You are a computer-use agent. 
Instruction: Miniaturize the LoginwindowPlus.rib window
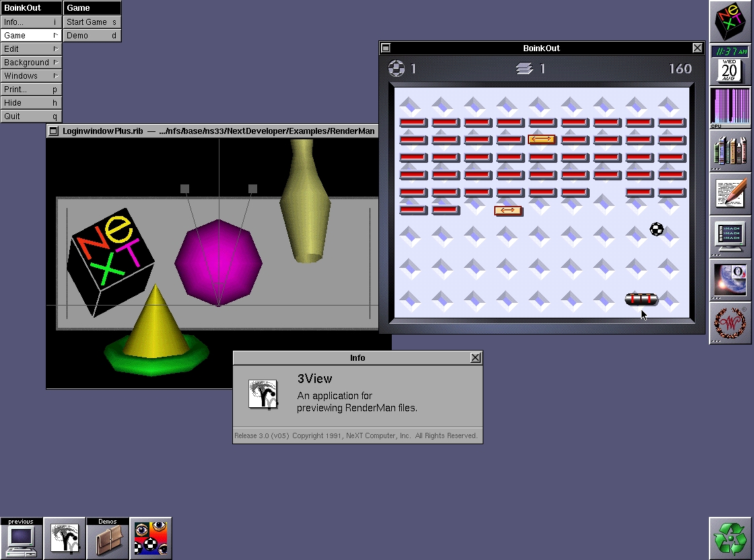pos(54,131)
